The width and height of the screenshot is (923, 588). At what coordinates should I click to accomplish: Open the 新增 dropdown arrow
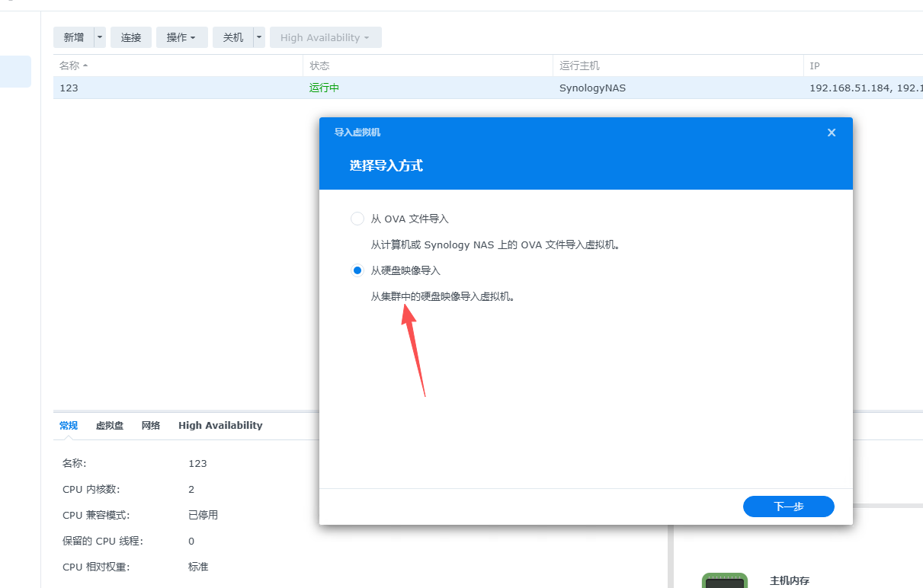(x=98, y=37)
